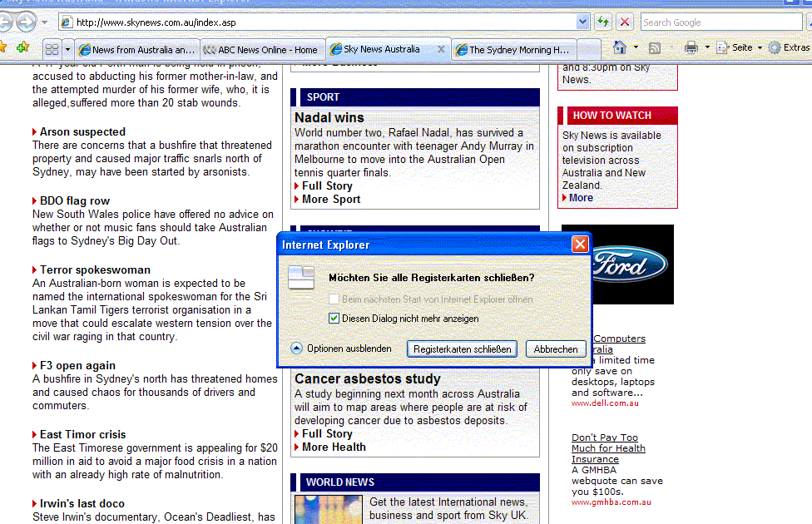
Task: Open Full Story under Cancer asbestos study
Action: 327,434
